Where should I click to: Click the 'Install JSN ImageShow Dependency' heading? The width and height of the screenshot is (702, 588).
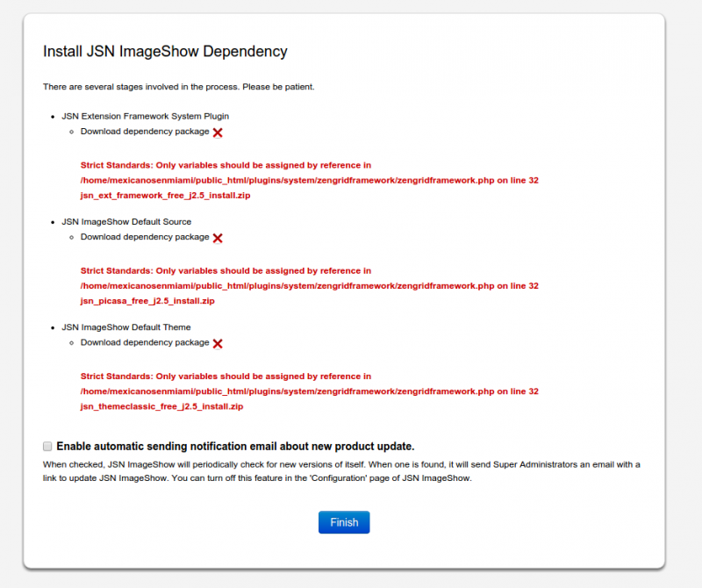[x=165, y=52]
